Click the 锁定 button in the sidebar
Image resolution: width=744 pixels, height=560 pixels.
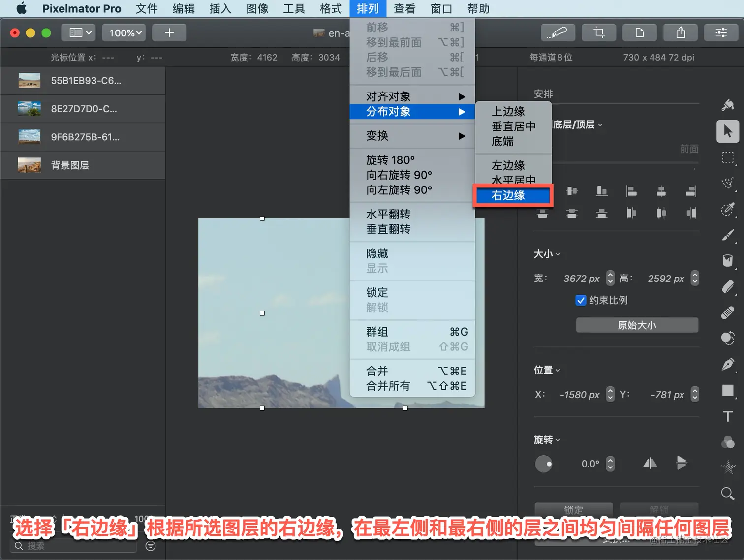tap(574, 509)
